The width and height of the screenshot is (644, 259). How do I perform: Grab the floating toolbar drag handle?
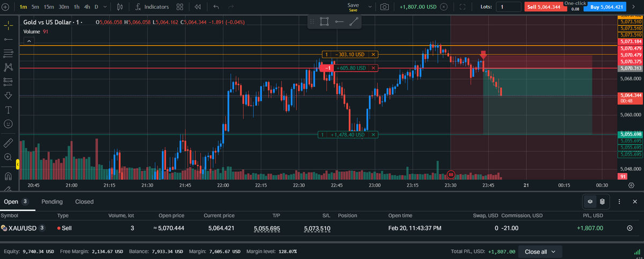(x=312, y=21)
